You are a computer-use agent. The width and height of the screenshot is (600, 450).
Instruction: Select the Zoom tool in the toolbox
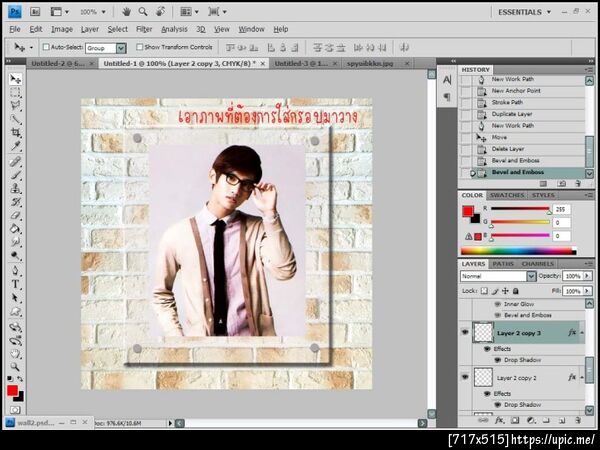click(x=15, y=367)
